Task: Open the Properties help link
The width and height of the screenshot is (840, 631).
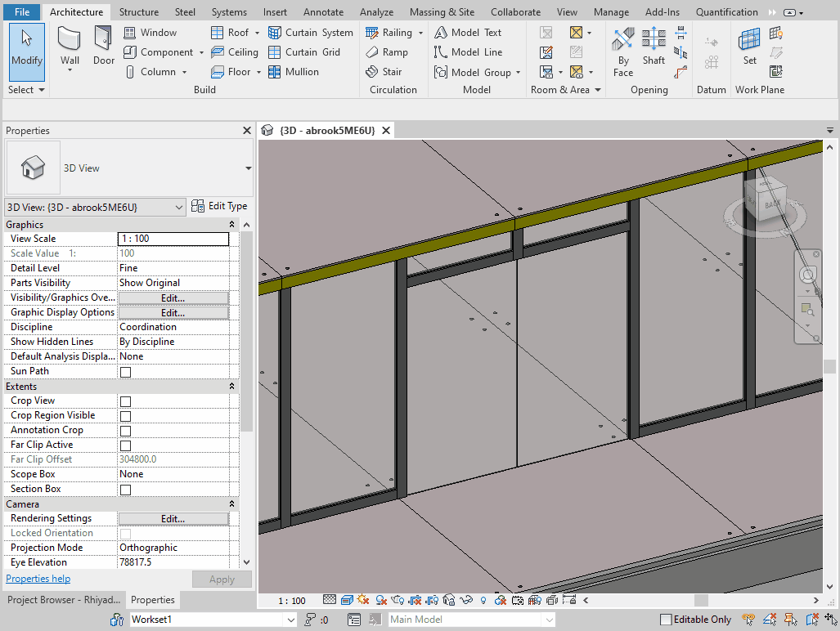Action: pyautogui.click(x=38, y=578)
